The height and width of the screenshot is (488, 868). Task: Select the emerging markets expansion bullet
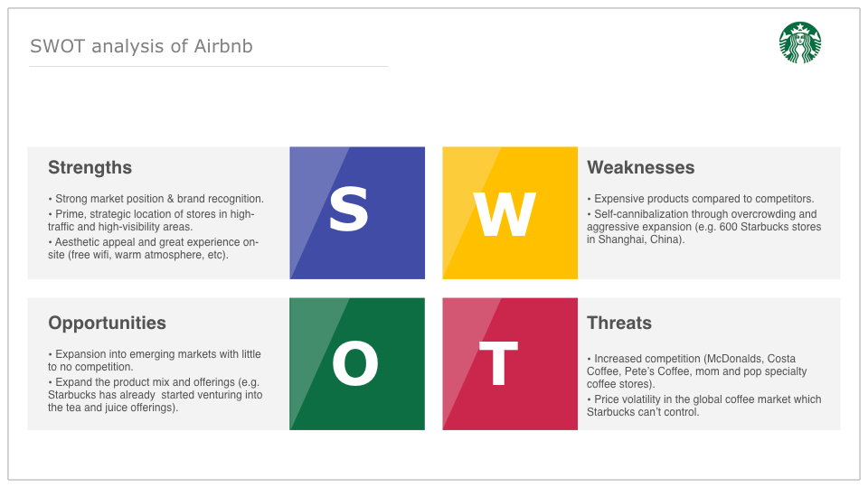pos(155,361)
